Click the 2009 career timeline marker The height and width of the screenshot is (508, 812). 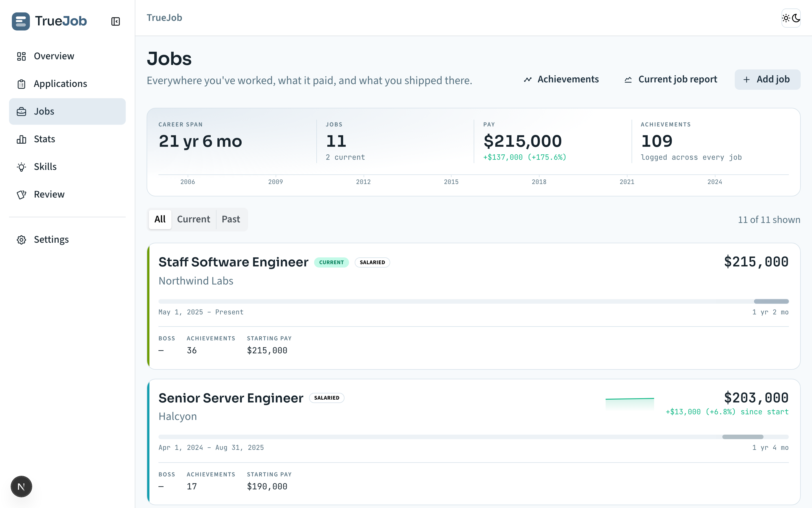click(x=275, y=182)
